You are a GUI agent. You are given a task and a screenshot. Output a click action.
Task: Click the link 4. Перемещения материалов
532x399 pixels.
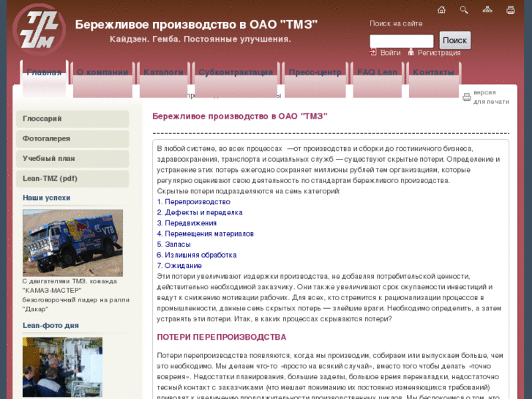(206, 234)
